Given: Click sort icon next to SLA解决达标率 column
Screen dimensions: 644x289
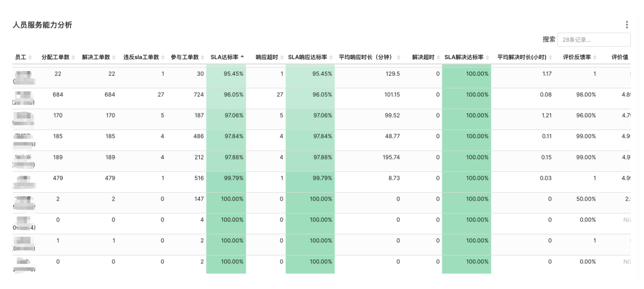Looking at the screenshot, I should point(487,57).
